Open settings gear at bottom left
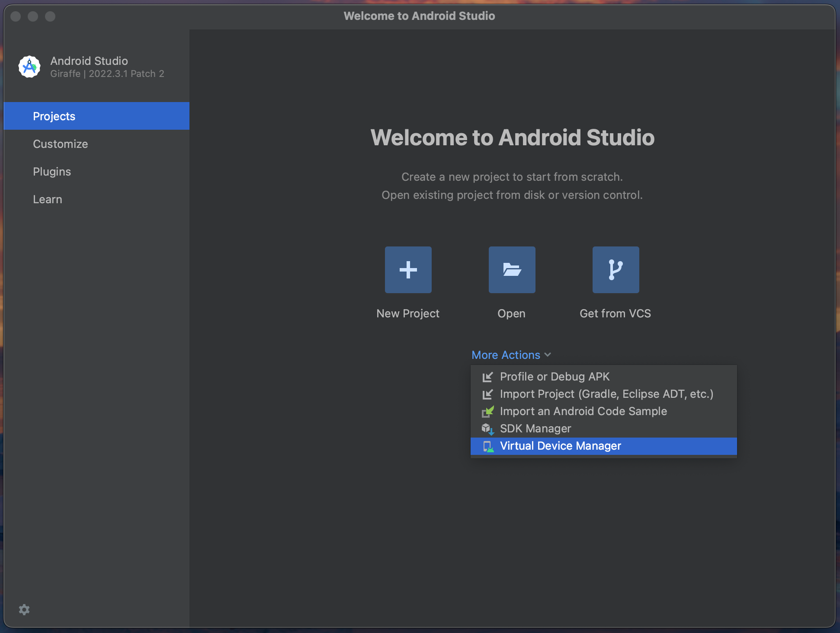 (x=24, y=610)
